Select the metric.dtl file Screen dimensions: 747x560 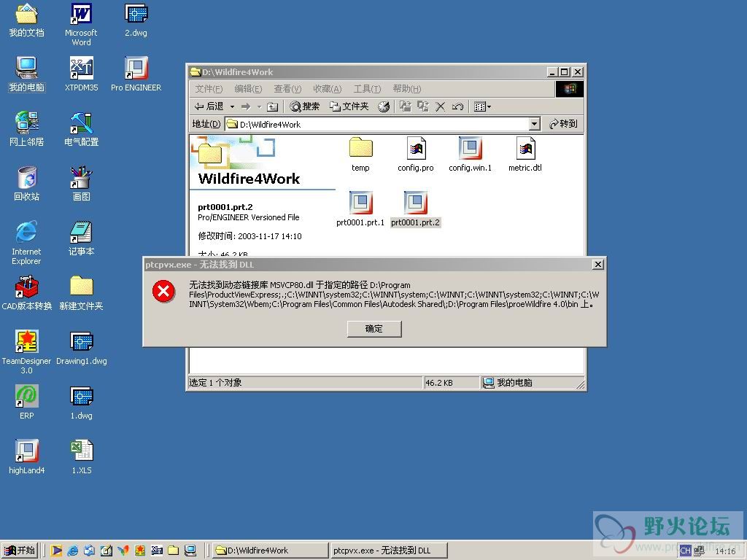pyautogui.click(x=525, y=155)
